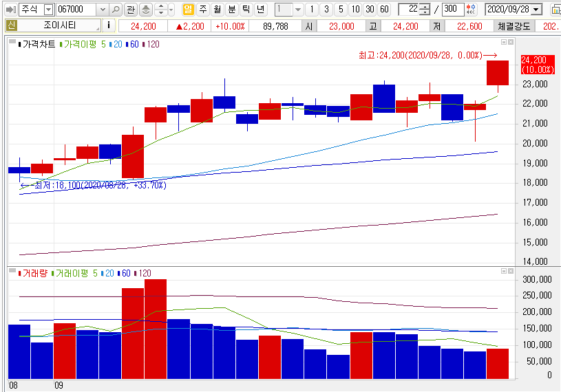Click the interval preset button 10

(355, 10)
